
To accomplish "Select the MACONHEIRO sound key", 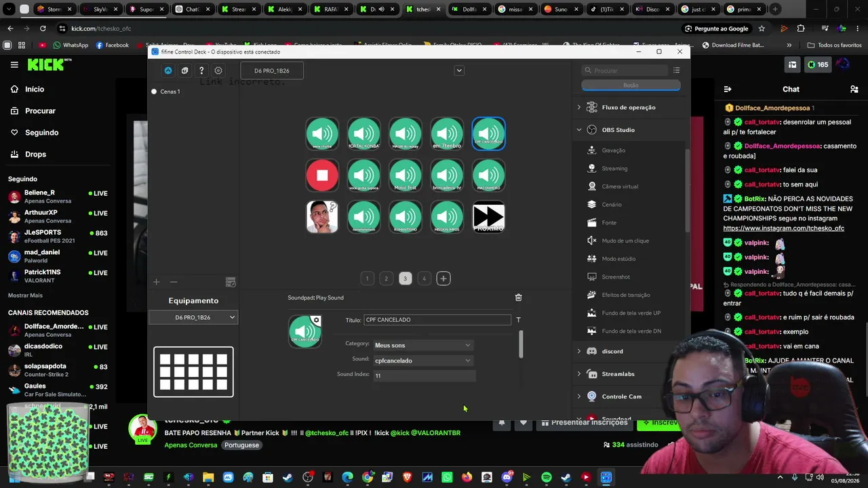I will click(x=488, y=176).
